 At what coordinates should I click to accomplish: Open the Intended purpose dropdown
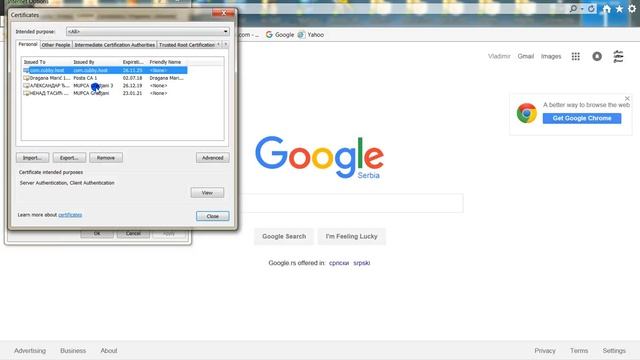click(148, 31)
